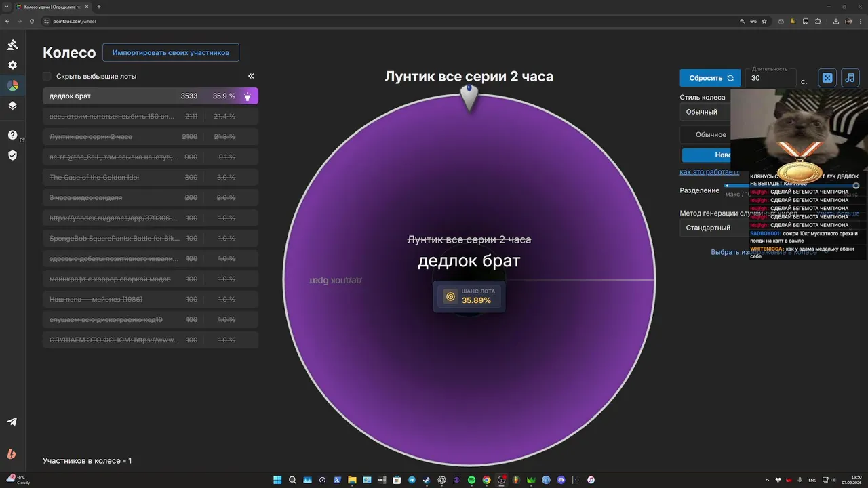
Task: Bookmark this page with star icon
Action: point(764,21)
